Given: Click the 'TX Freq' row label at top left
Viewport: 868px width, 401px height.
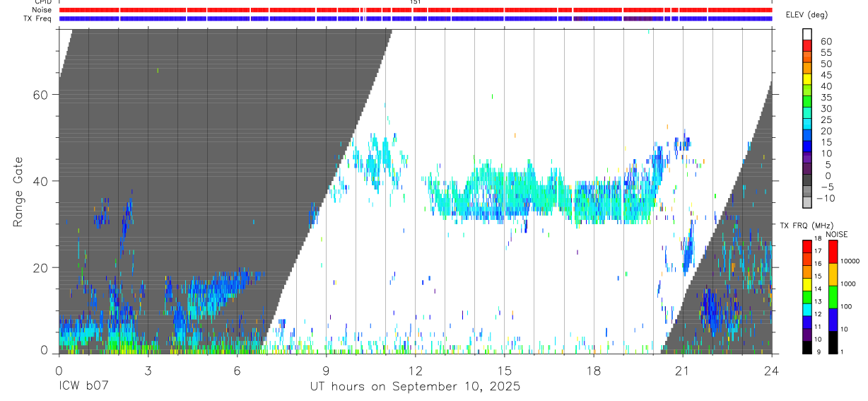Looking at the screenshot, I should point(37,18).
